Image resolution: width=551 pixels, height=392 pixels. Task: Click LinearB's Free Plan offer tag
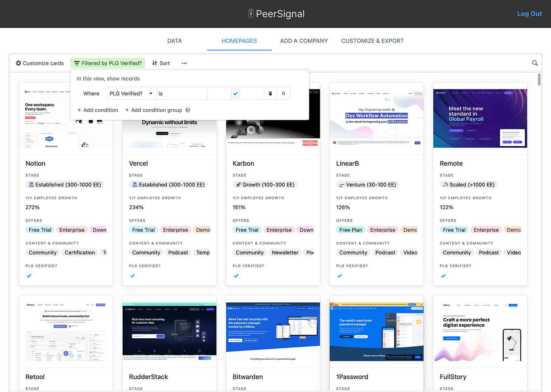click(351, 230)
